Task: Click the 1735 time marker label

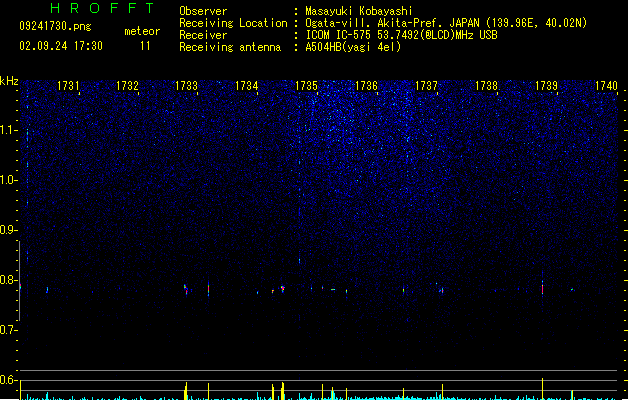Action: 306,86
